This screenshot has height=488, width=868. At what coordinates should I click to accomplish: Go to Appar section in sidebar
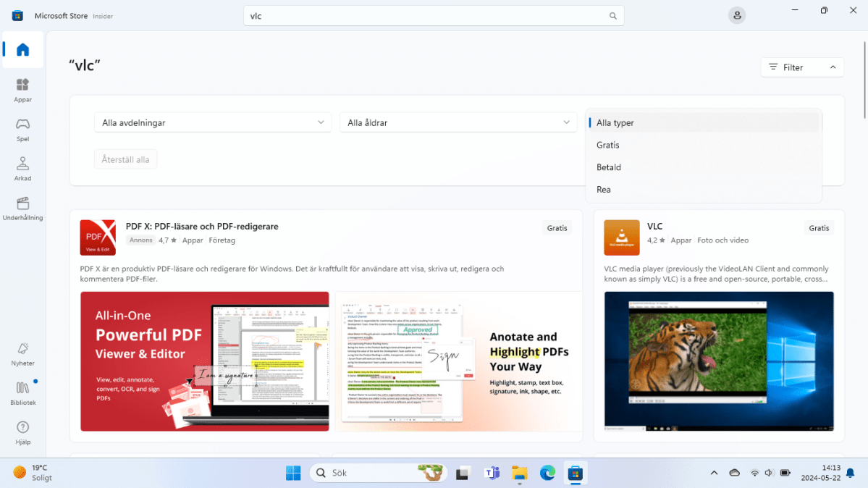click(22, 91)
